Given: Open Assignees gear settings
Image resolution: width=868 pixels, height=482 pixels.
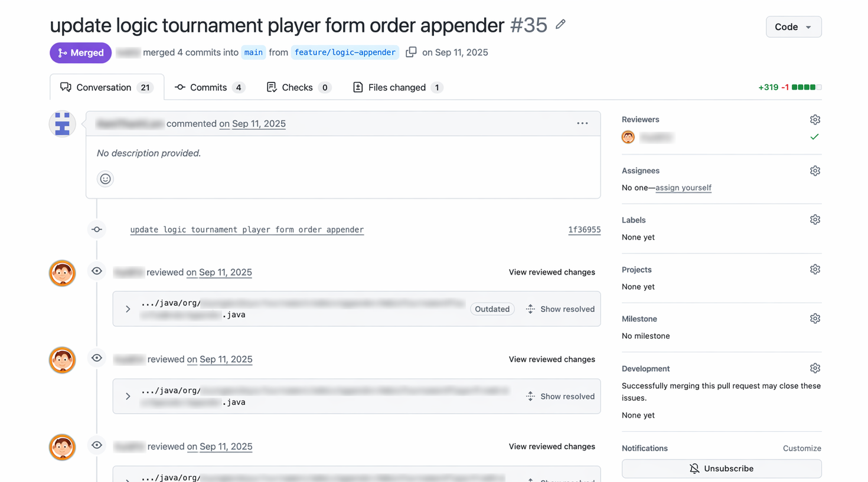Looking at the screenshot, I should 815,170.
